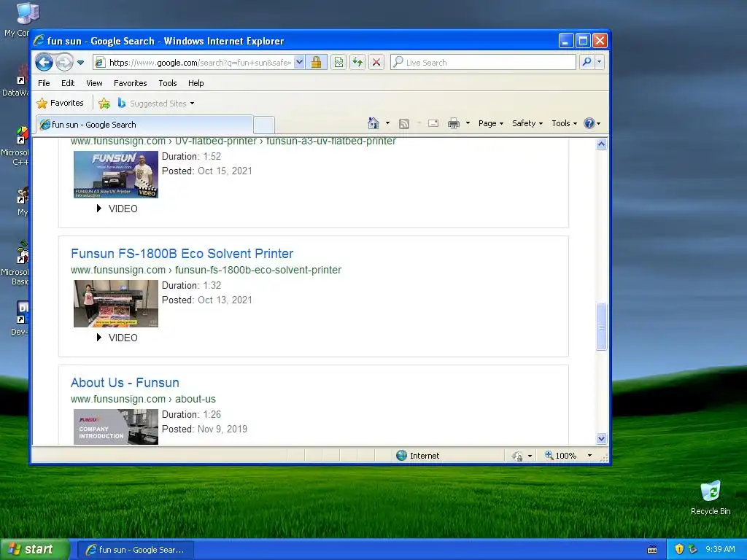Image resolution: width=747 pixels, height=560 pixels.
Task: Expand VIDEO under Oct 15, 2021 result
Action: pyautogui.click(x=117, y=209)
